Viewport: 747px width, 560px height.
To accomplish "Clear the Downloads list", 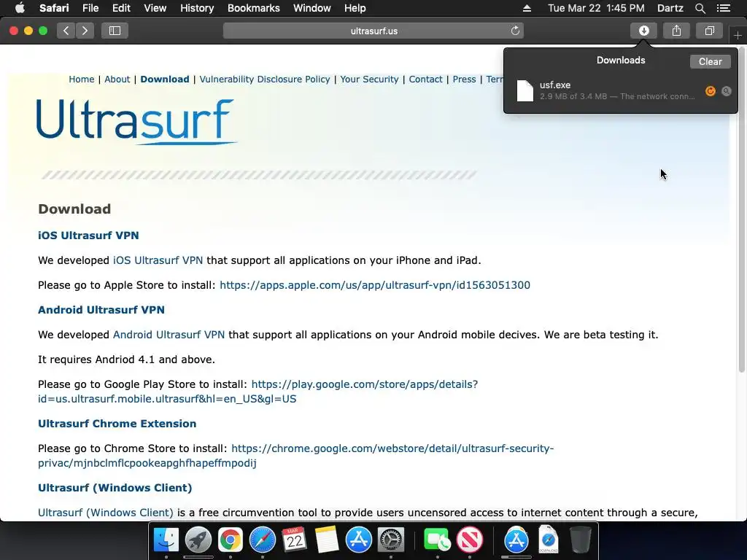I will click(x=710, y=61).
